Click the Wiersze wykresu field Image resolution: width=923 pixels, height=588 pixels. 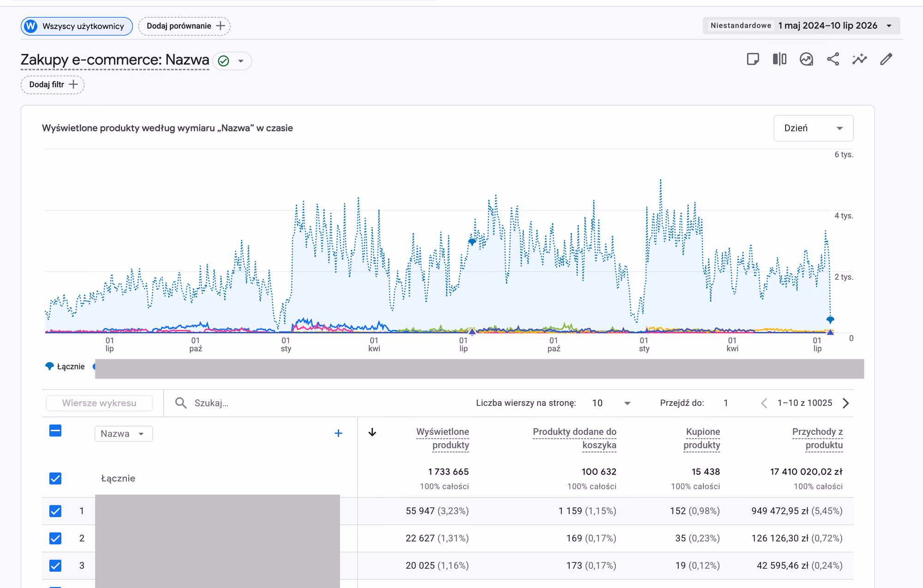[99, 403]
